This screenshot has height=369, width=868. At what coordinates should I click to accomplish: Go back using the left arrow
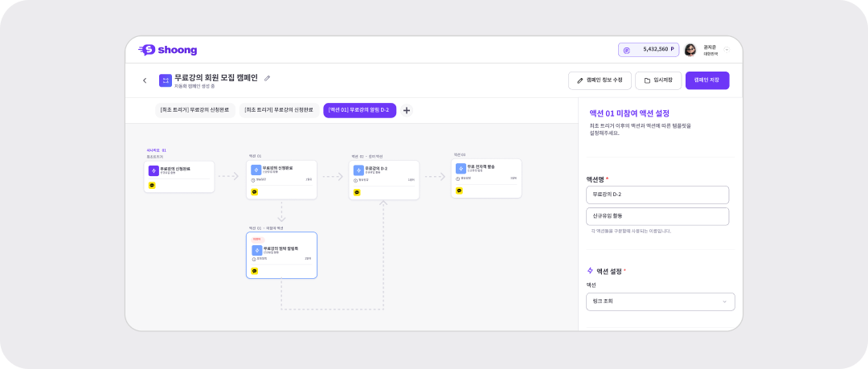145,80
